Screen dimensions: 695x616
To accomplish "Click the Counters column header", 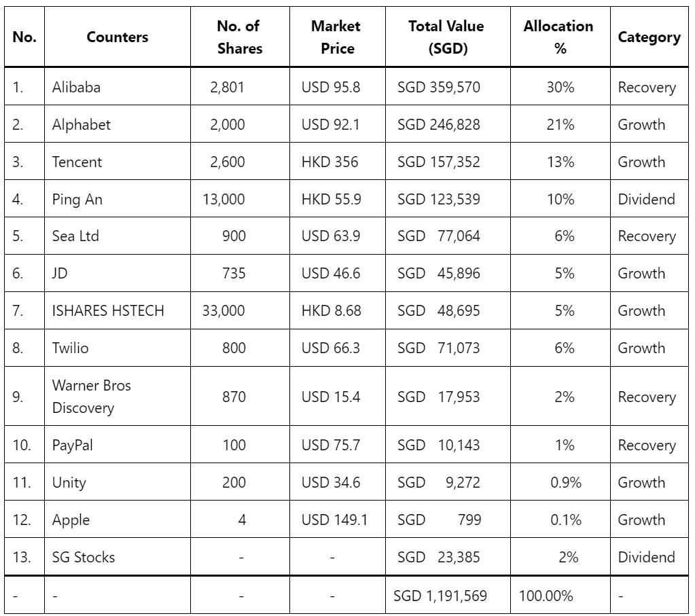I will click(x=118, y=37).
